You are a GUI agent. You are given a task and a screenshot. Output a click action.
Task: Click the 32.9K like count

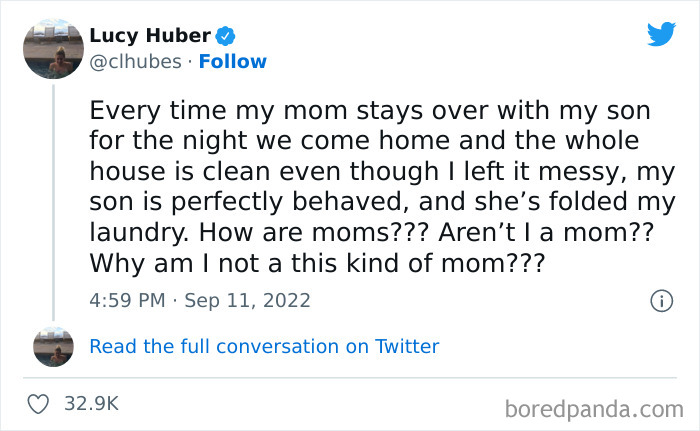[91, 403]
